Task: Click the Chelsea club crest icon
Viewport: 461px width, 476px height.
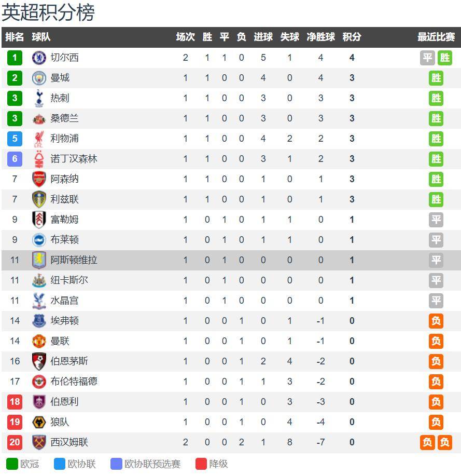Action: [39, 58]
